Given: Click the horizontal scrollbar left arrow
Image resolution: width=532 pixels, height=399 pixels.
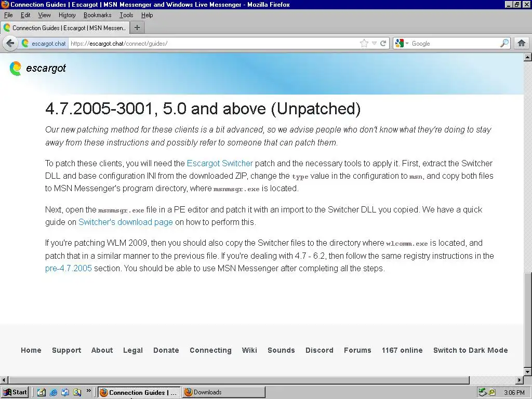Looking at the screenshot, I should click(x=4, y=380).
